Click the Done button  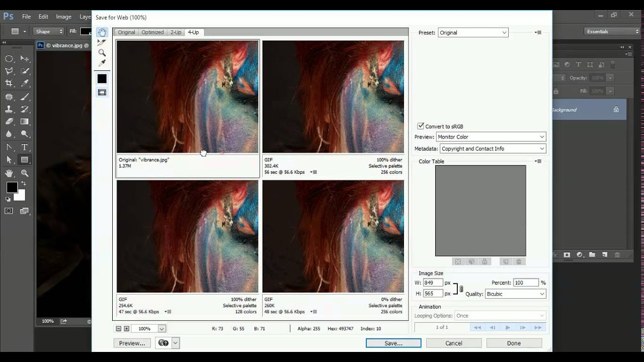click(x=514, y=343)
